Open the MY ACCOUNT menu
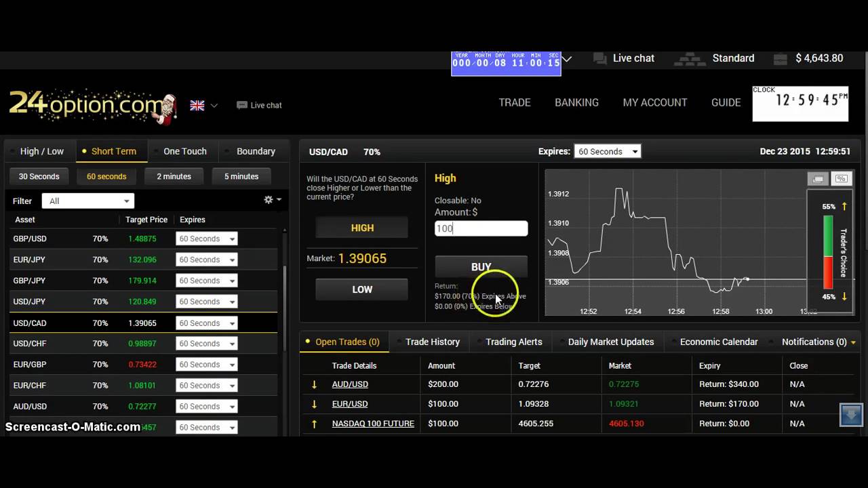Image resolution: width=868 pixels, height=488 pixels. tap(655, 102)
